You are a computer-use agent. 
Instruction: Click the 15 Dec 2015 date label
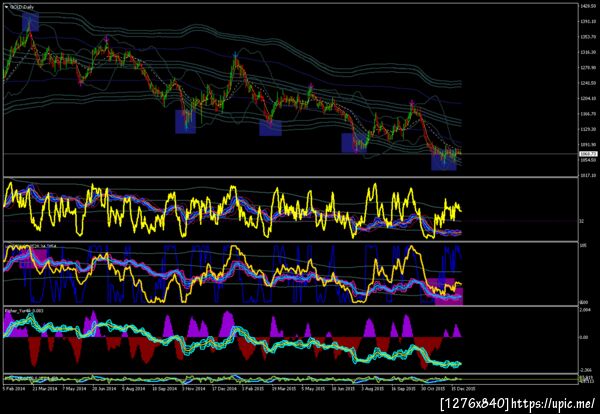[x=465, y=388]
